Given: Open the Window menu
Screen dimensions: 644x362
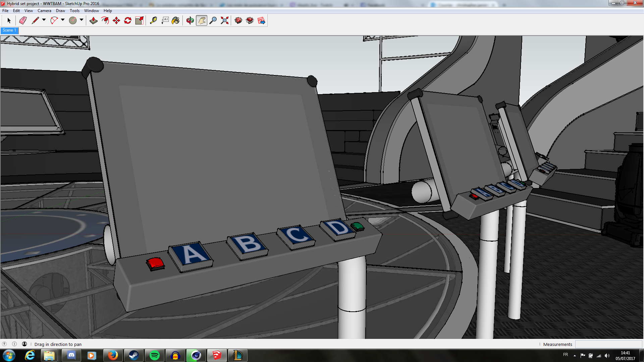Looking at the screenshot, I should (91, 11).
